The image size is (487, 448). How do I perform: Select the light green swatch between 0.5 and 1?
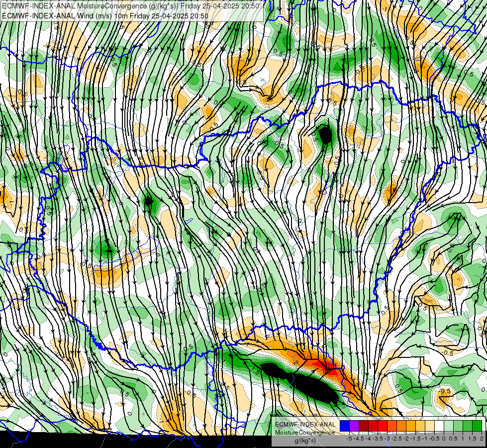[x=458, y=426]
